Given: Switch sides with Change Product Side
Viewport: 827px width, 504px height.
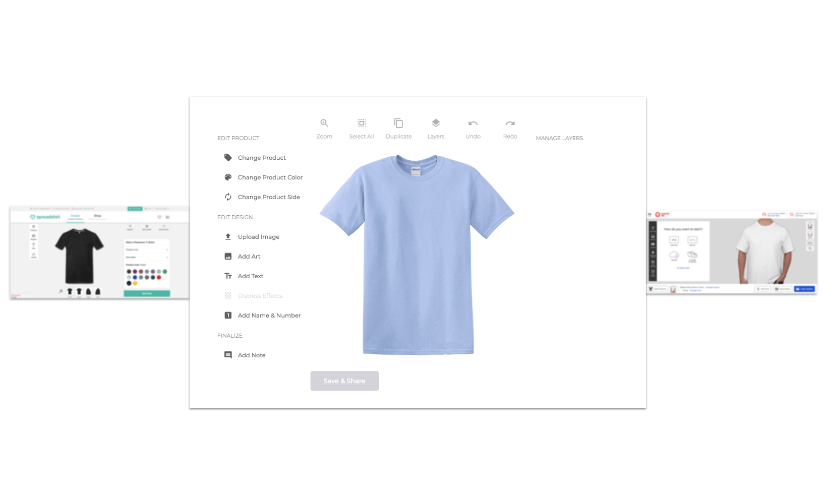Looking at the screenshot, I should click(262, 197).
